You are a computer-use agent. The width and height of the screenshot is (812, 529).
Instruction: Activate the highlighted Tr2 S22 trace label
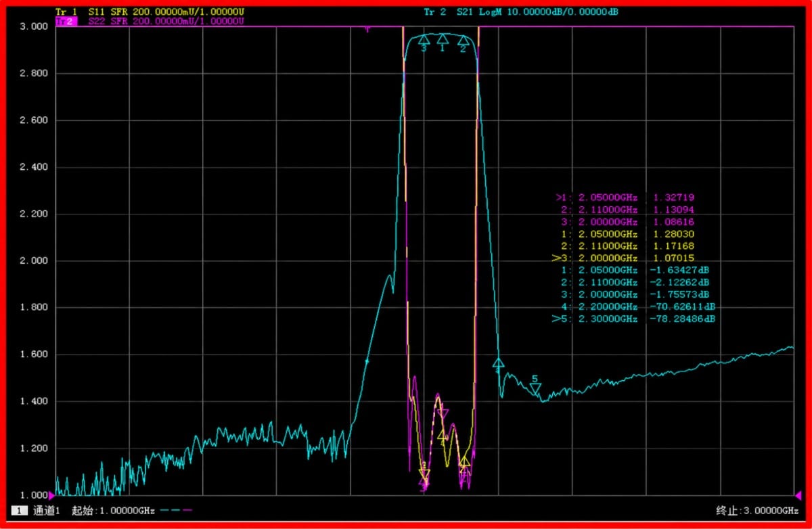pyautogui.click(x=150, y=21)
